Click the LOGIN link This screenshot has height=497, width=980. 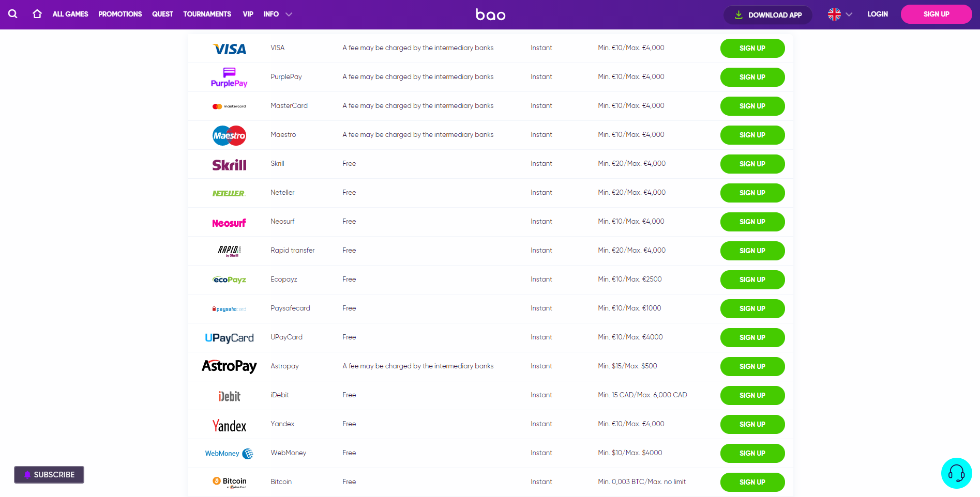[x=878, y=14]
